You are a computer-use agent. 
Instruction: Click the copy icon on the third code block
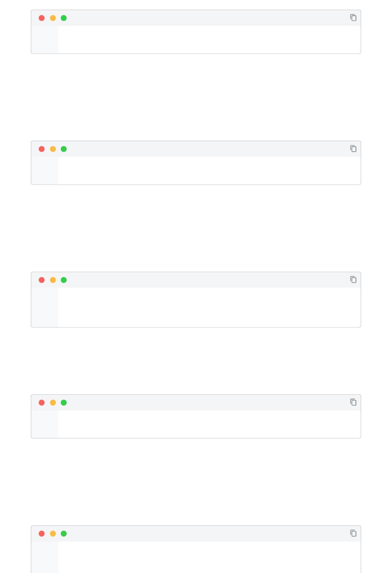pyautogui.click(x=353, y=279)
